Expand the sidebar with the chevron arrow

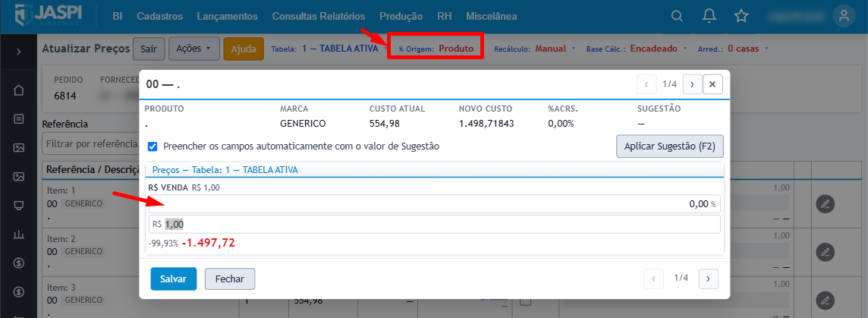(x=19, y=52)
